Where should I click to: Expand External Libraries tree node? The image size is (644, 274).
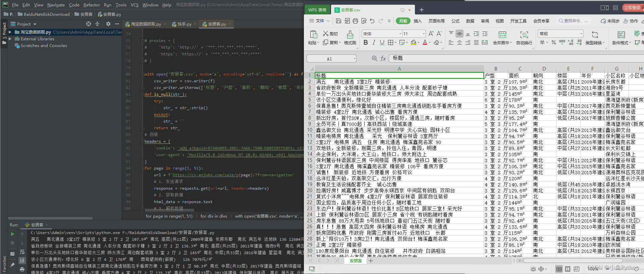[10, 39]
